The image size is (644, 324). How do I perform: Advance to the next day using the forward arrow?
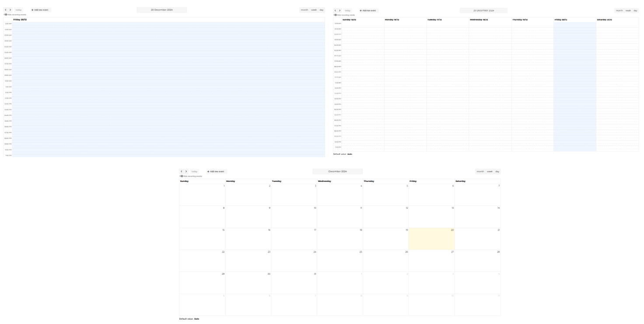click(x=10, y=10)
